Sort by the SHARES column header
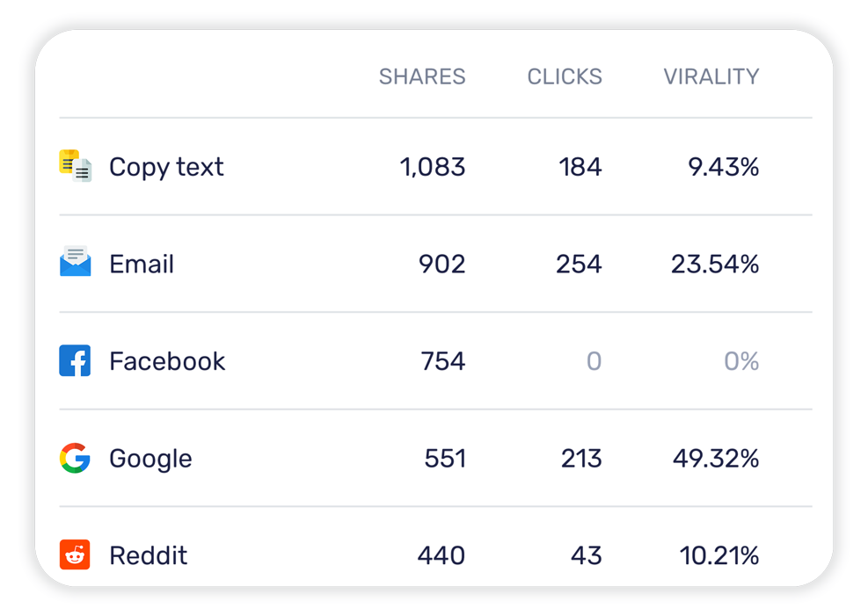Image resolution: width=868 pixels, height=616 pixels. click(422, 76)
